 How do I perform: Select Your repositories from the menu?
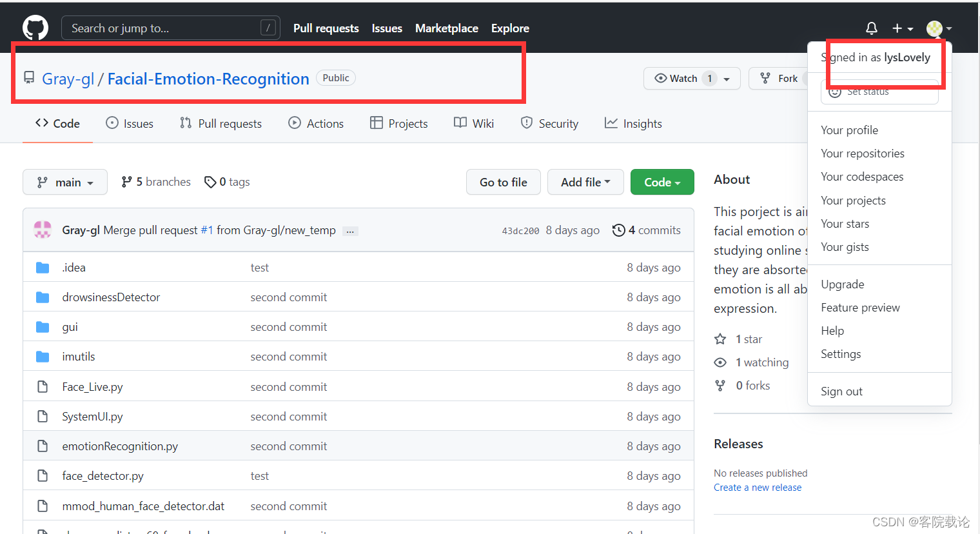coord(863,153)
